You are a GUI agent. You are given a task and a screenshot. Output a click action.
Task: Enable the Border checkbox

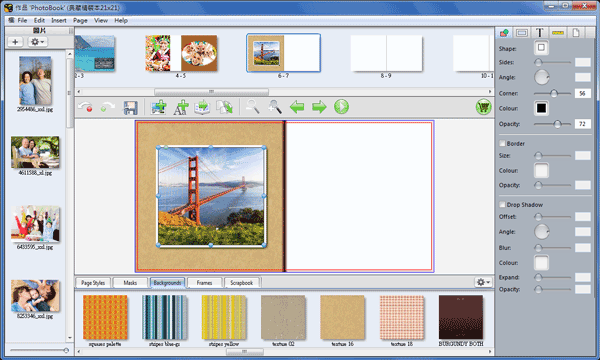point(502,143)
